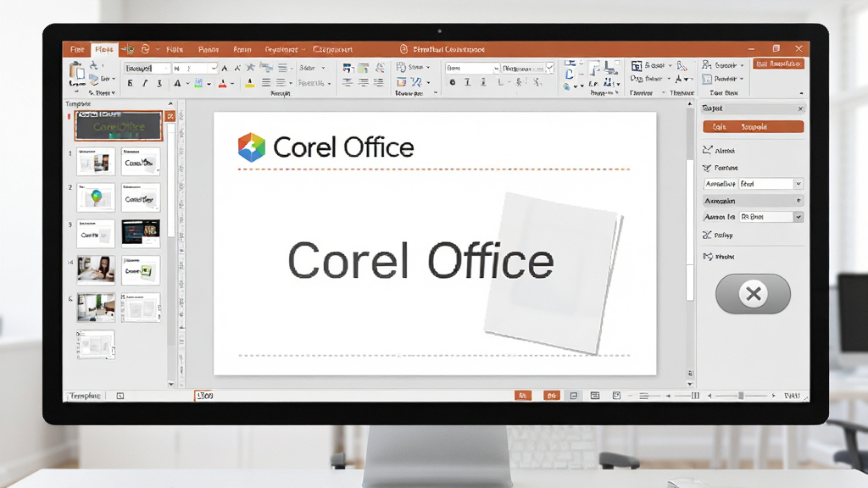Click the Corel Office hexagon logo on the slide
This screenshot has width=868, height=488.
tap(251, 147)
